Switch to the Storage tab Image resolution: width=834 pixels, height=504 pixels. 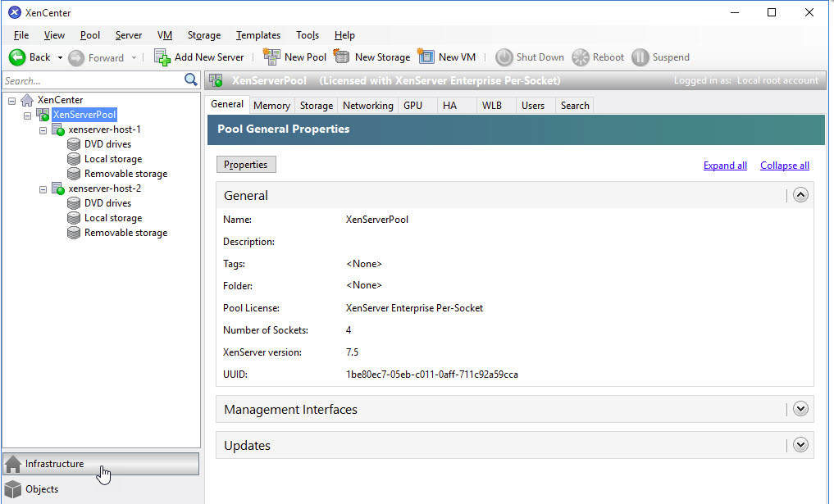click(317, 106)
